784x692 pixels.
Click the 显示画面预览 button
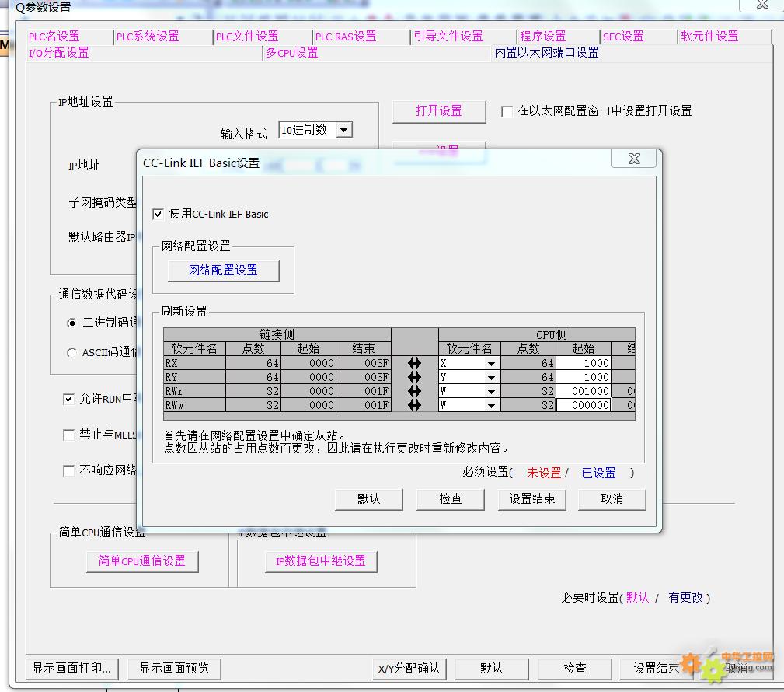(174, 669)
